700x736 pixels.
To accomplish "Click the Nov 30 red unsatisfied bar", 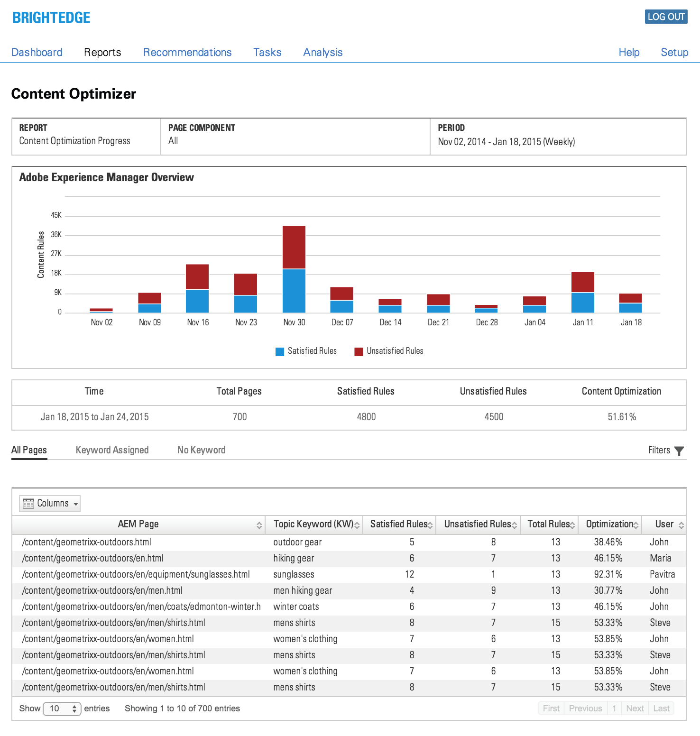I will [x=294, y=247].
